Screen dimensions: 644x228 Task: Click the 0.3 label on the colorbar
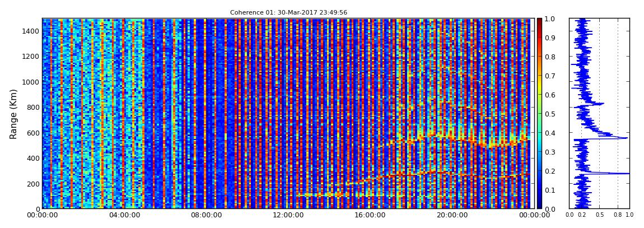549,152
